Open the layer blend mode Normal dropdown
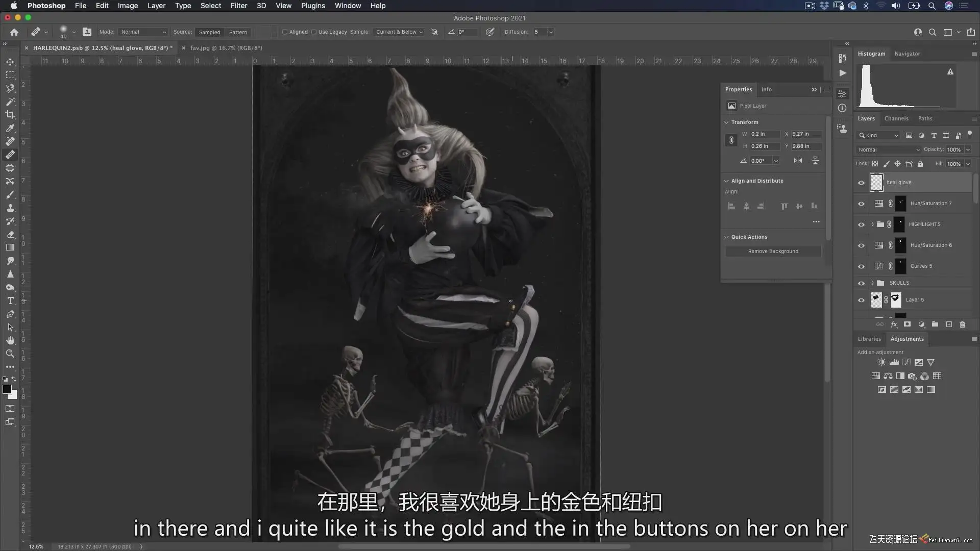The width and height of the screenshot is (980, 551). (889, 150)
